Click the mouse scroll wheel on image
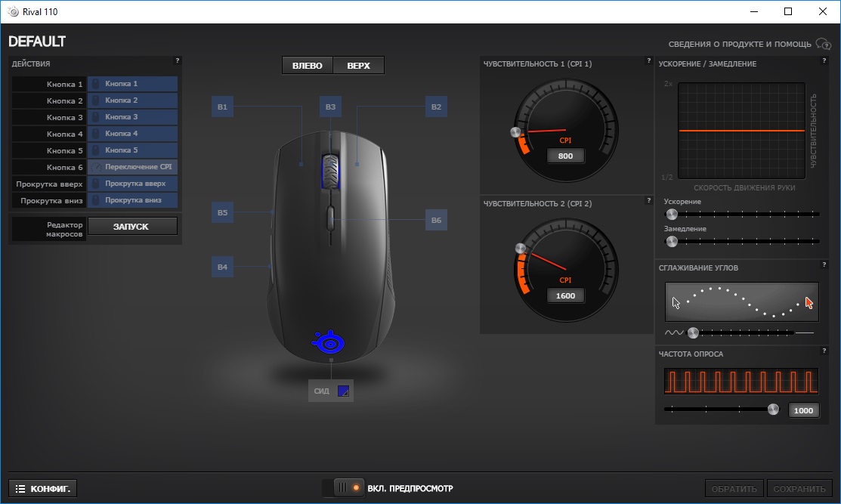Image resolution: width=841 pixels, height=504 pixels. (330, 172)
